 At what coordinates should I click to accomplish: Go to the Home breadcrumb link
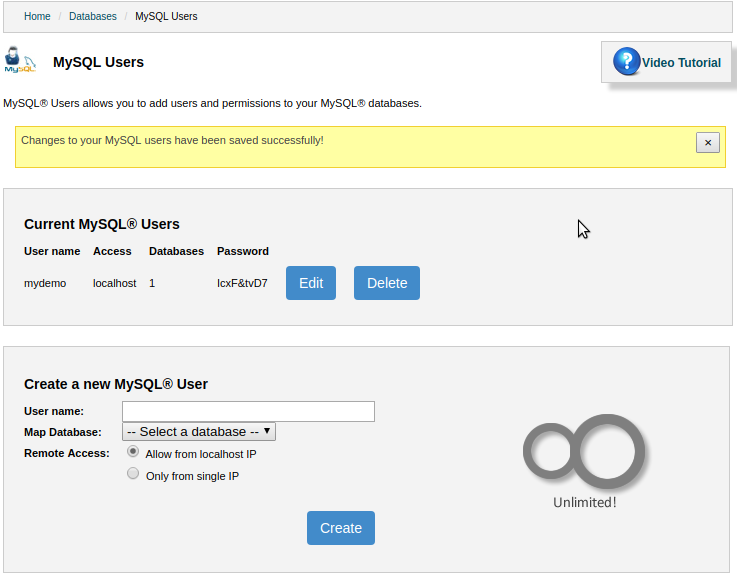click(x=37, y=16)
